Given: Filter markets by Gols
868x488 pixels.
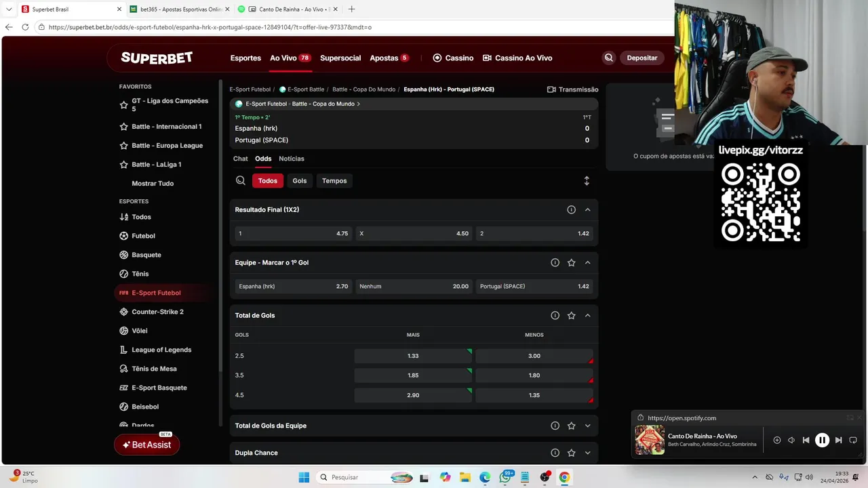Looking at the screenshot, I should (300, 181).
